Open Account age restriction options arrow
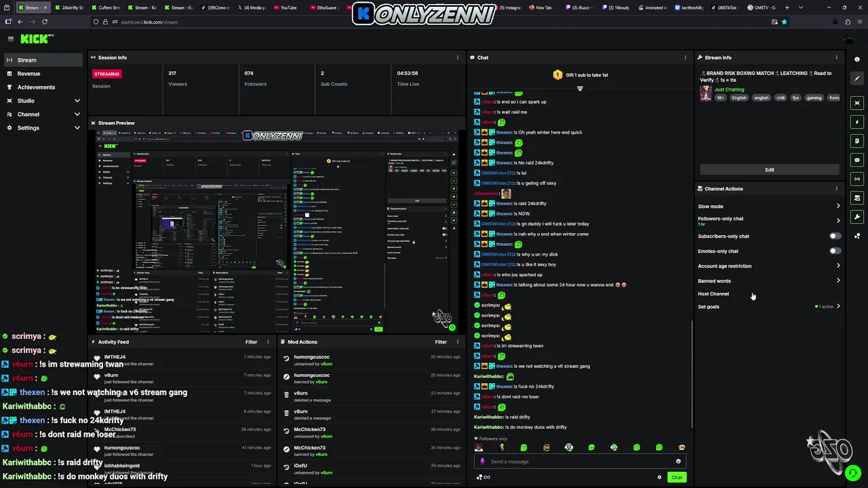 coord(838,266)
